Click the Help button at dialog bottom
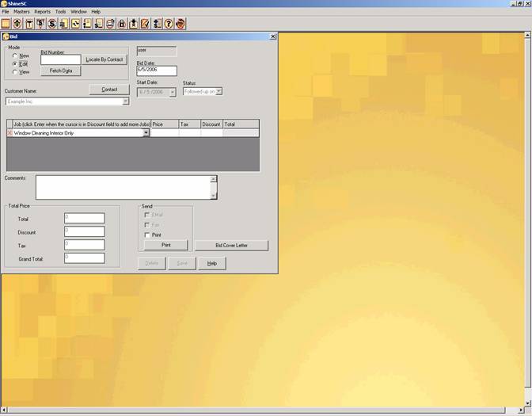The image size is (532, 416). pos(212,263)
